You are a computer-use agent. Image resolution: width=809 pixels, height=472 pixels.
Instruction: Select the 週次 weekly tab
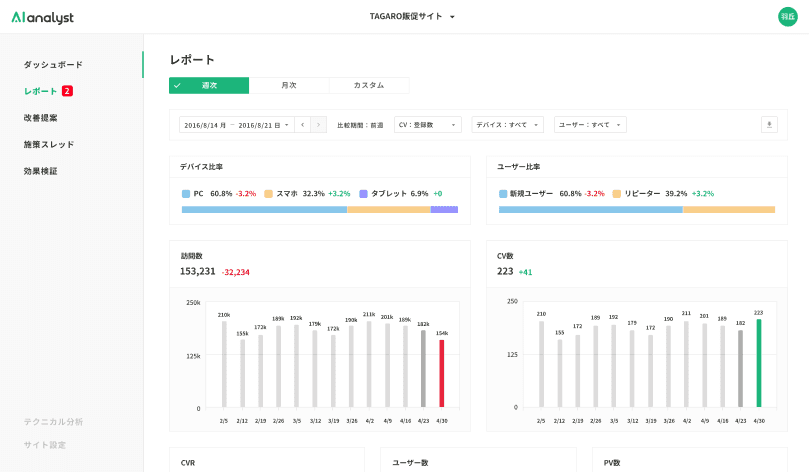(209, 86)
